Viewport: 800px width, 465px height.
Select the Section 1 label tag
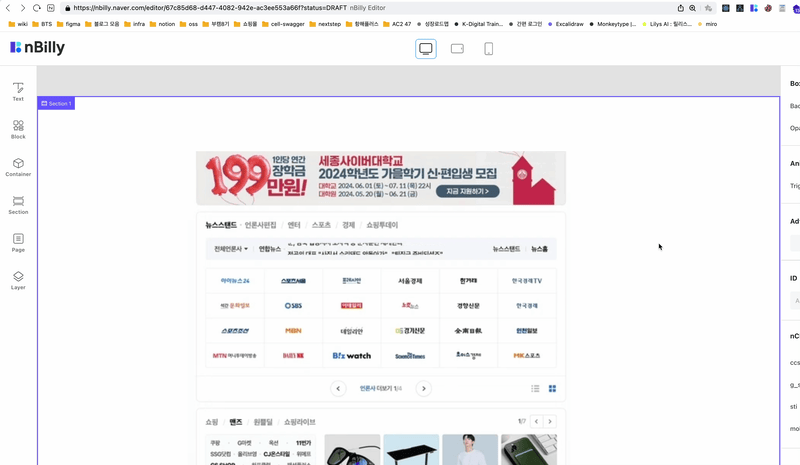pyautogui.click(x=56, y=104)
